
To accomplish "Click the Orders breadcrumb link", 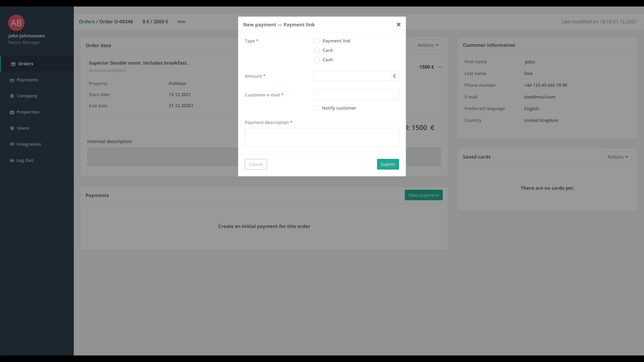I will coord(87,21).
